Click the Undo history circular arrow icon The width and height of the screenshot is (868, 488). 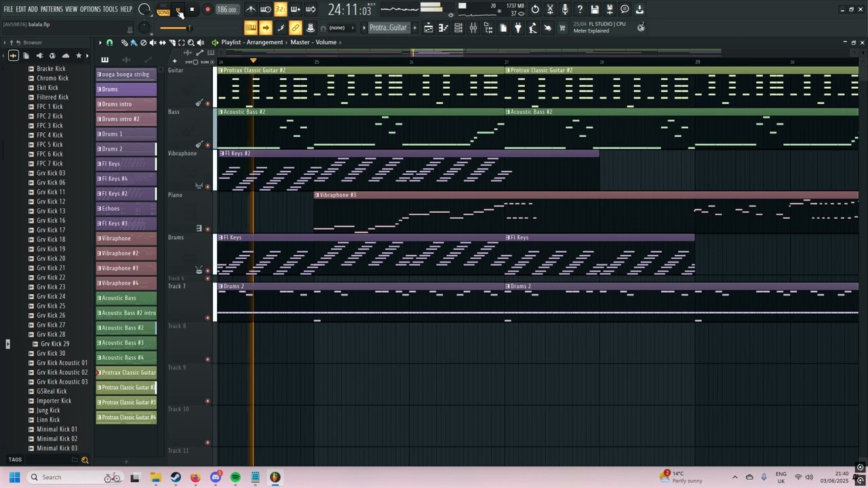pos(535,9)
